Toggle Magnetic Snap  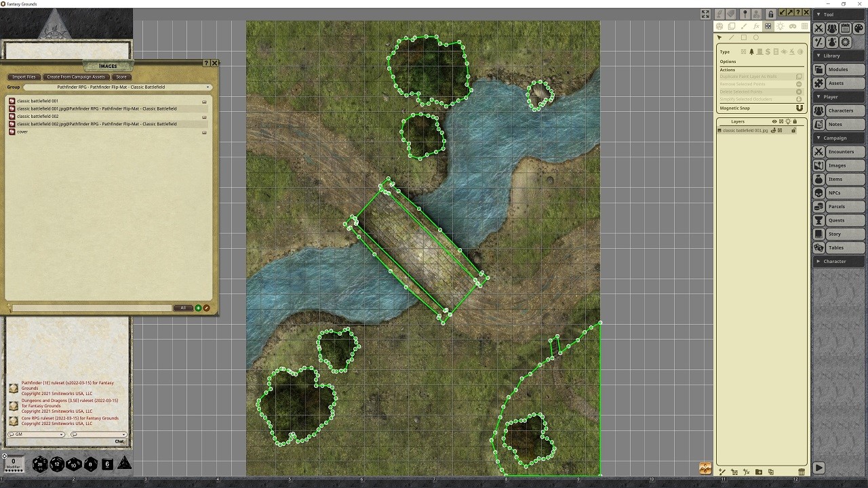pyautogui.click(x=800, y=108)
